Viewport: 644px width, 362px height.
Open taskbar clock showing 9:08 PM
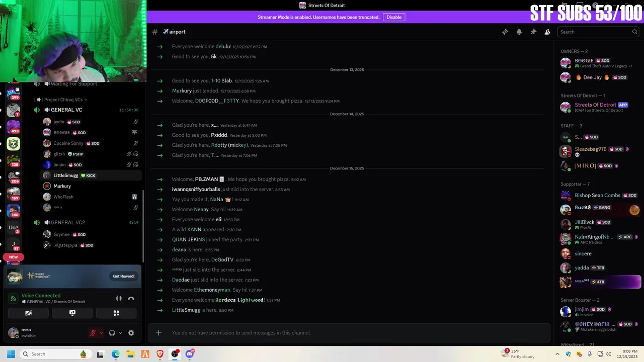click(627, 354)
